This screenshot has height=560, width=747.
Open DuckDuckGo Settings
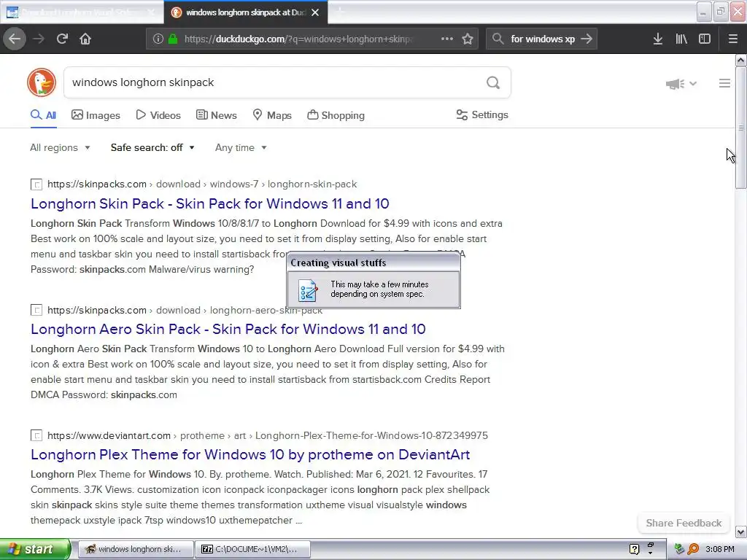point(482,114)
